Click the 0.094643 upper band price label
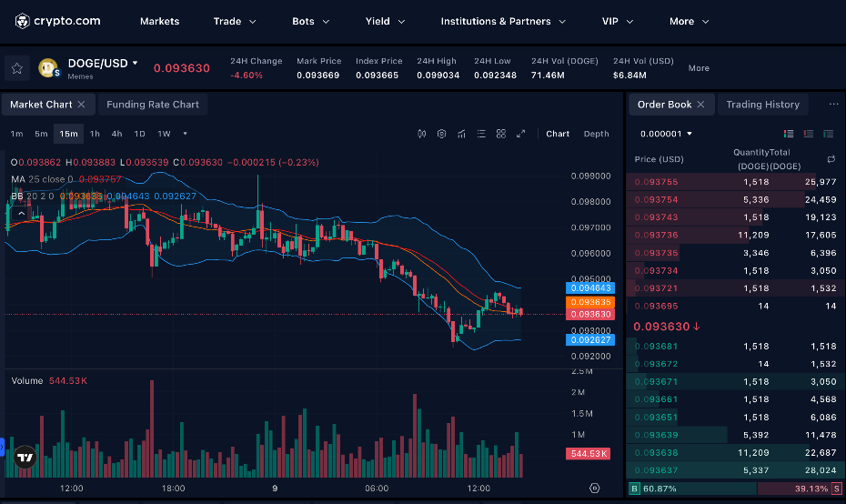 coord(590,287)
